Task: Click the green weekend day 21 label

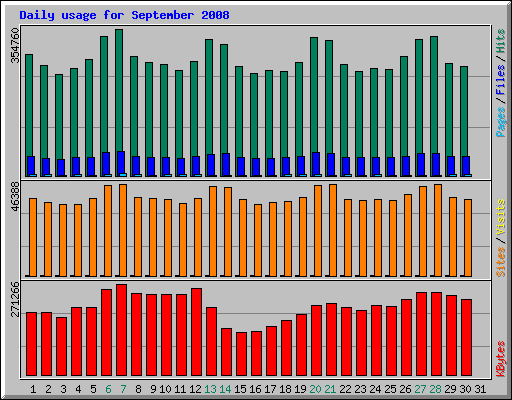Action: (x=330, y=389)
